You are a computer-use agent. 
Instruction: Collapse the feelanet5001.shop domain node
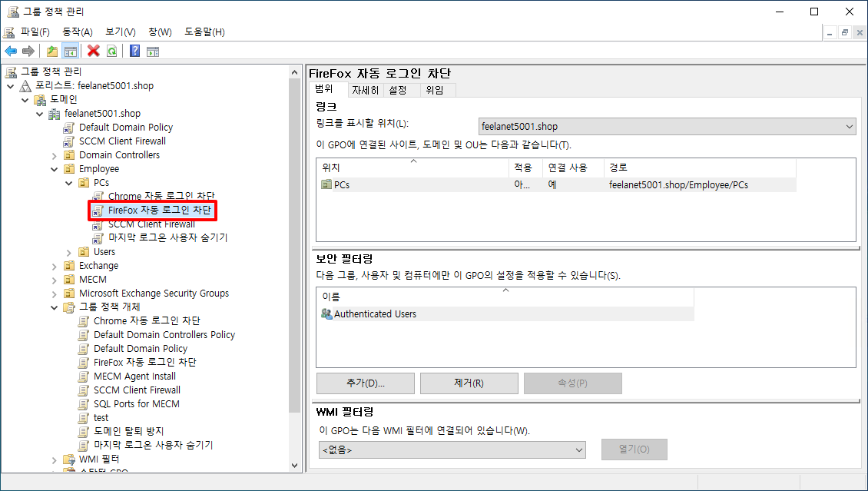[x=39, y=114]
